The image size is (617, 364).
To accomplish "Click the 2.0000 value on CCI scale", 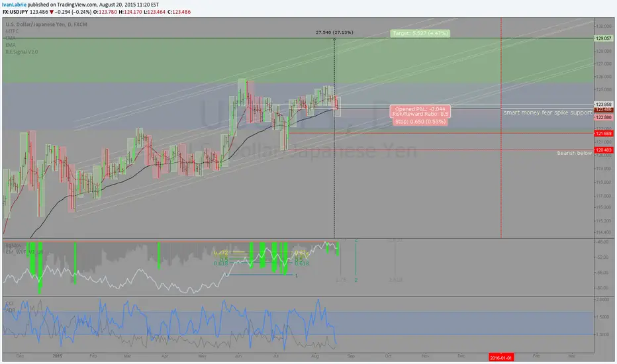I will (603, 299).
